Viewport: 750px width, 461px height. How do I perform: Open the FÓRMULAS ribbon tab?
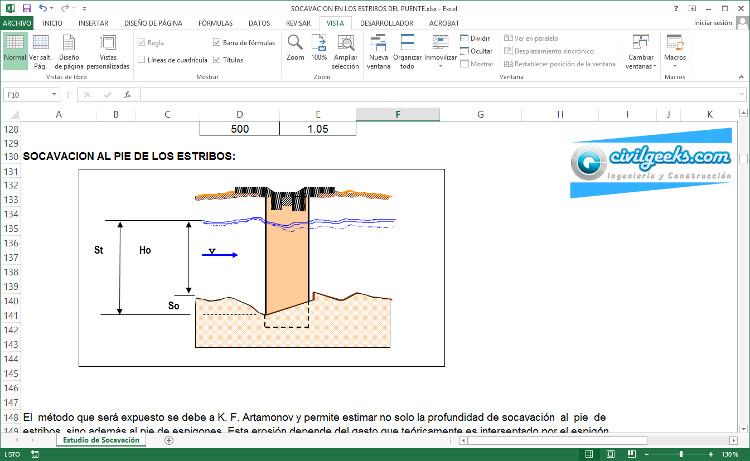[215, 21]
